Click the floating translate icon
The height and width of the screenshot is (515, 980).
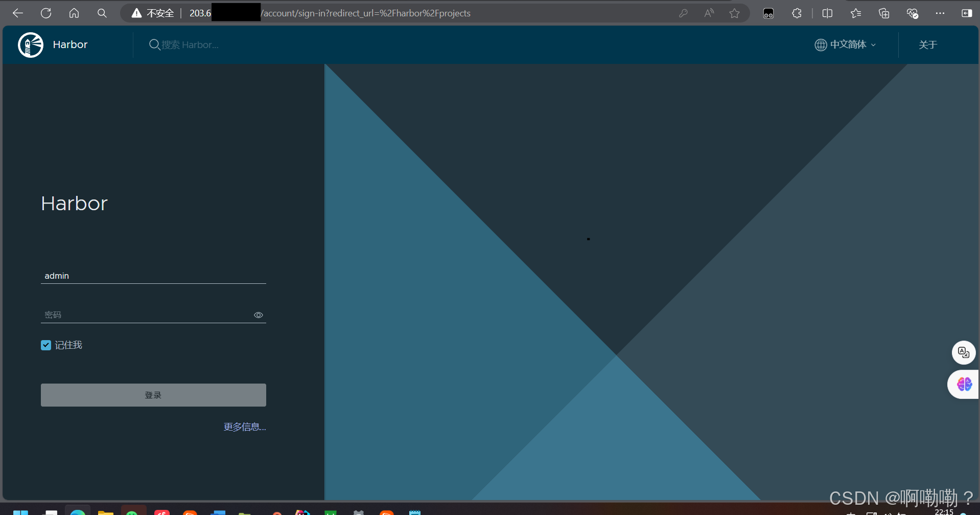(964, 352)
